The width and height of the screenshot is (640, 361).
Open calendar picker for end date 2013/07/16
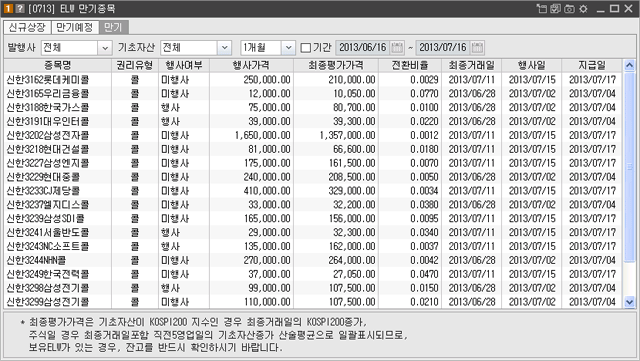[x=477, y=48]
